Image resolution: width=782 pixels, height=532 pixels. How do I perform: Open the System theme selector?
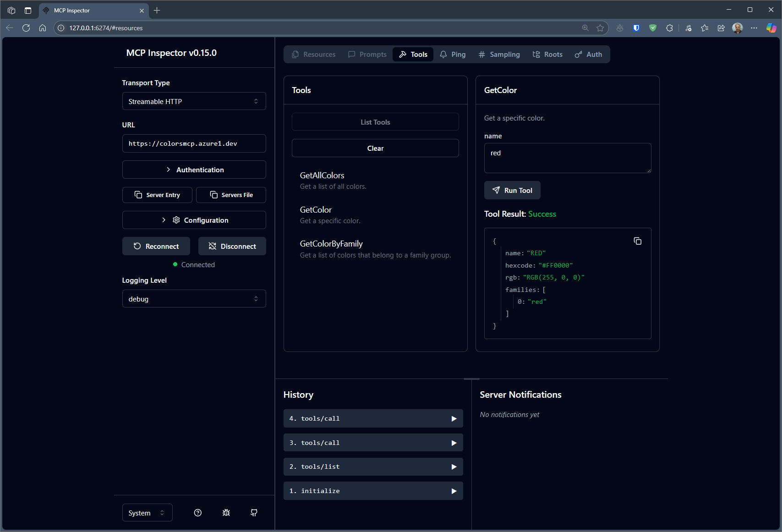[x=147, y=513]
